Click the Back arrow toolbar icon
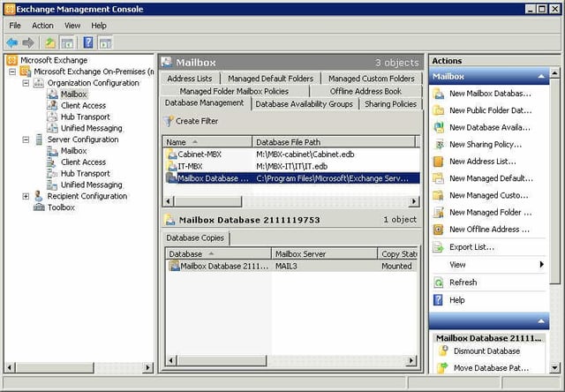 12,43
